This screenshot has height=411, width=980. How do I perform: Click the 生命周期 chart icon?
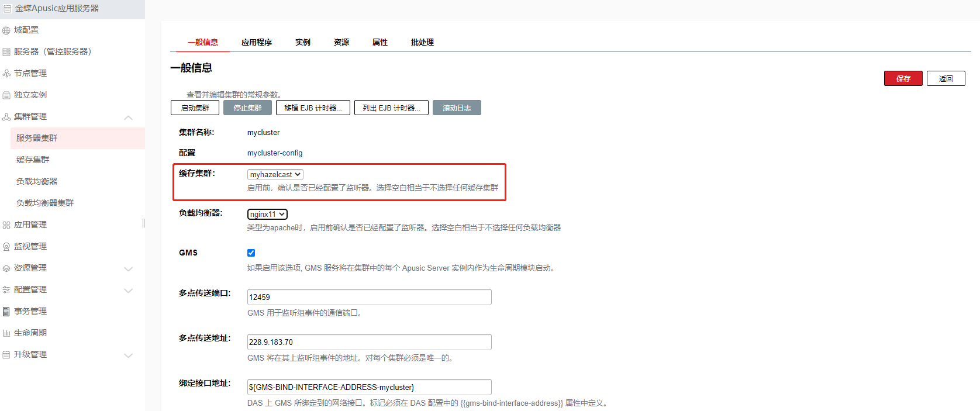tap(6, 333)
